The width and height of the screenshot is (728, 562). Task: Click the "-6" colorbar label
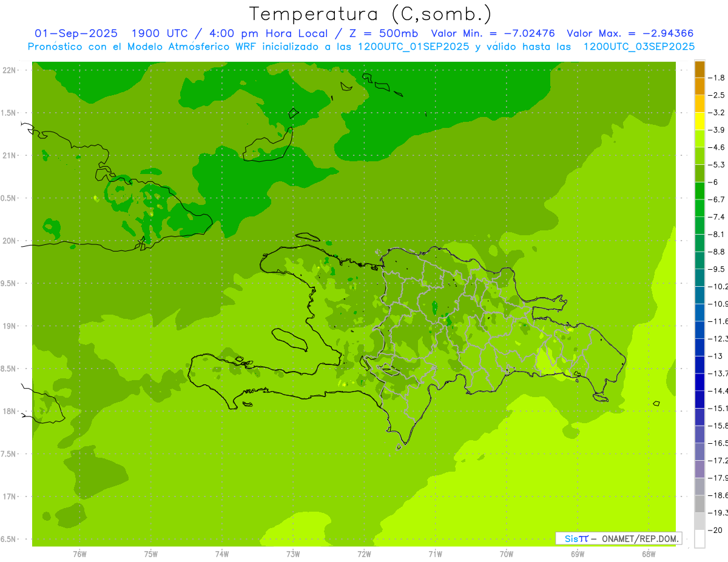(x=713, y=182)
